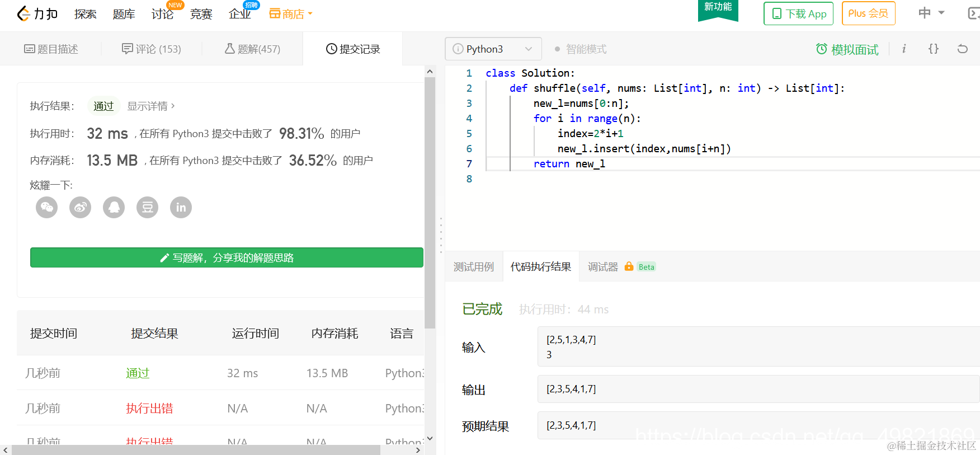The height and width of the screenshot is (455, 980).
Task: Open code formatting braces icon
Action: tap(934, 49)
